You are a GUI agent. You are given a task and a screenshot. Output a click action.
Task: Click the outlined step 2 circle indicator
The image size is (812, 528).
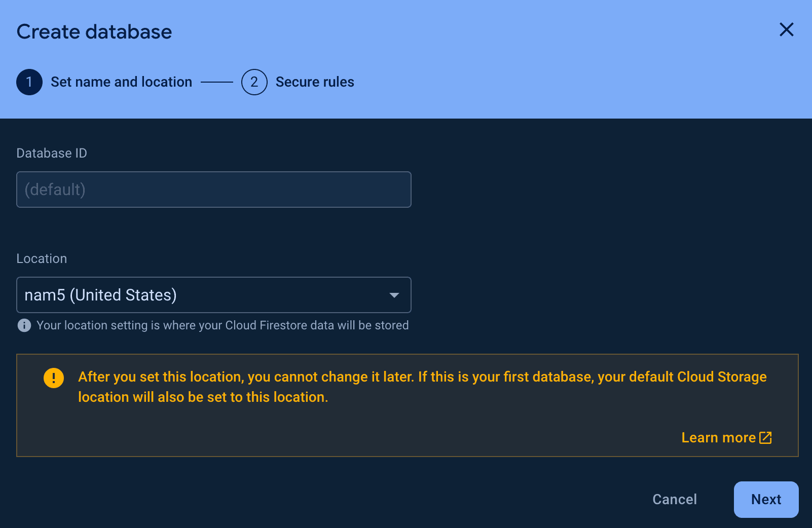254,82
